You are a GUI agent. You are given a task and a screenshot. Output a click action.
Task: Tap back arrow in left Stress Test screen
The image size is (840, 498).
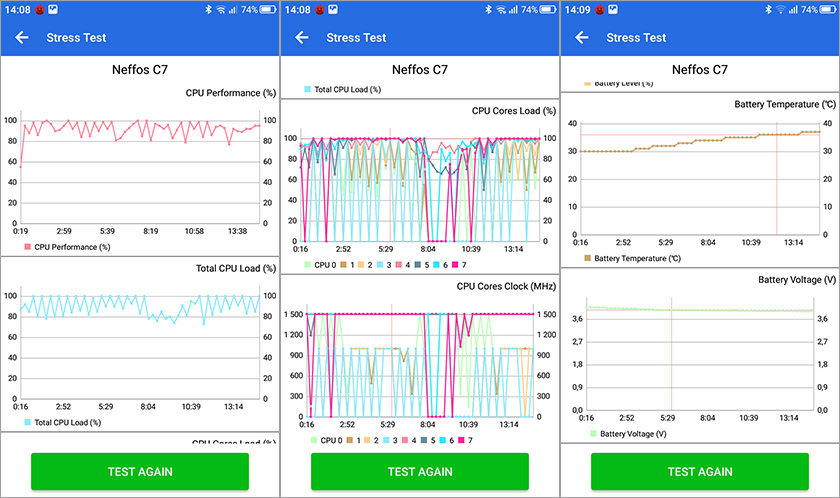(x=22, y=37)
